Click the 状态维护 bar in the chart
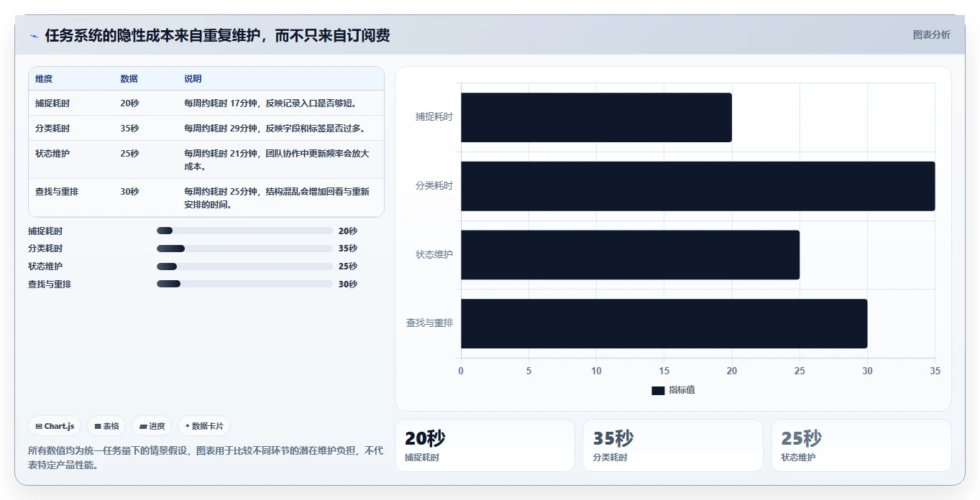Viewport: 980px width, 500px height. coord(630,255)
